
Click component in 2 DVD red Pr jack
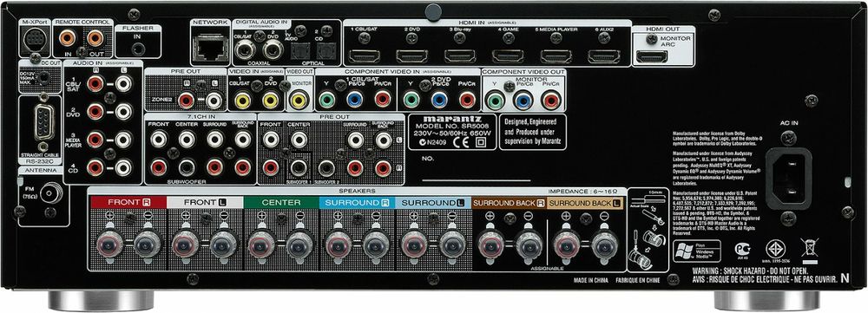coord(467,100)
